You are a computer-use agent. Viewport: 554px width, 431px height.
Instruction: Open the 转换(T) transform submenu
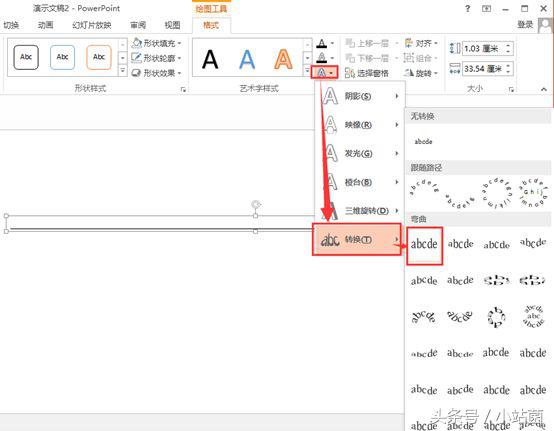pyautogui.click(x=357, y=240)
